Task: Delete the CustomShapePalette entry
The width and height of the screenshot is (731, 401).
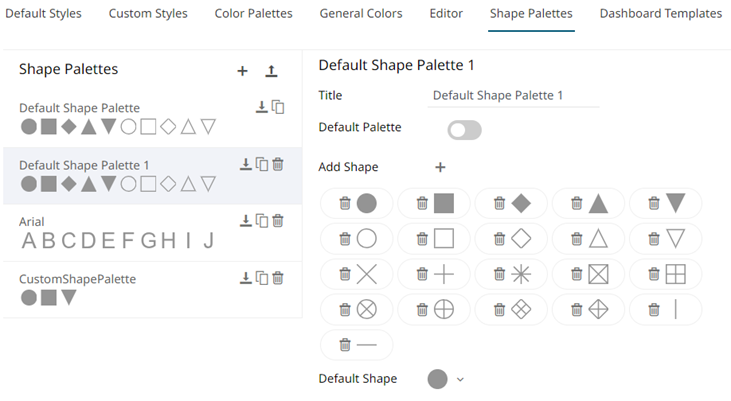Action: [x=278, y=278]
